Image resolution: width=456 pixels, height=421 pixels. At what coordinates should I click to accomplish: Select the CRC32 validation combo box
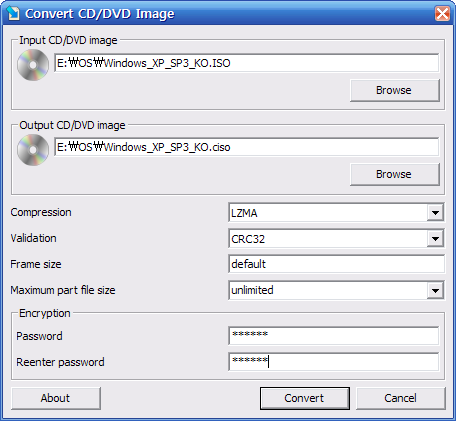(x=336, y=239)
